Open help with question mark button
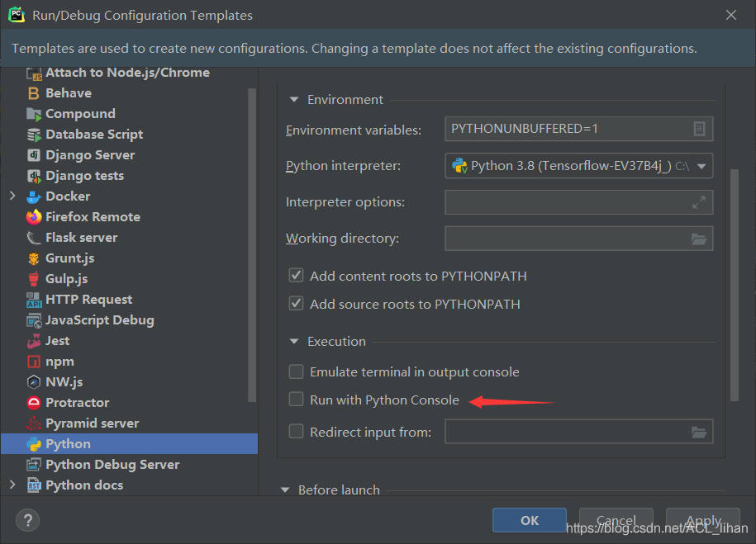Viewport: 756px width, 544px height. coord(27,520)
